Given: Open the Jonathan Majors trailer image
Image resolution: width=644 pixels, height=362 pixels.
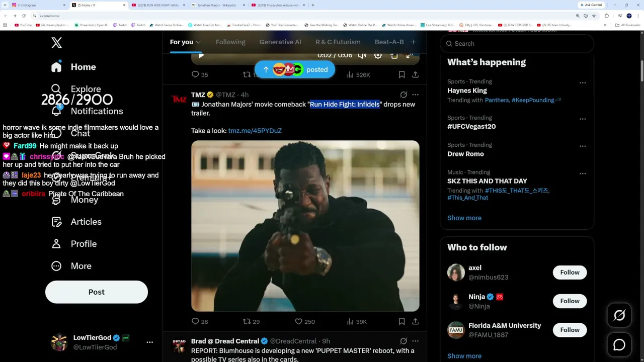Looking at the screenshot, I should [x=305, y=226].
